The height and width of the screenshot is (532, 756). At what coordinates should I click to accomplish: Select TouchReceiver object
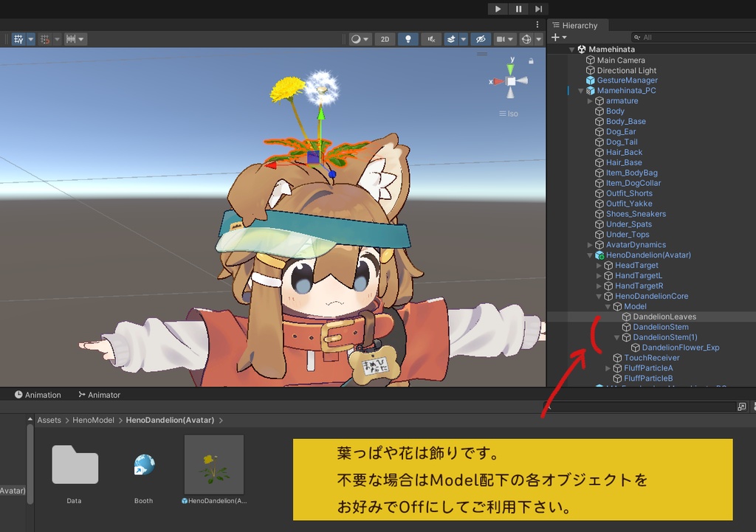coord(651,358)
